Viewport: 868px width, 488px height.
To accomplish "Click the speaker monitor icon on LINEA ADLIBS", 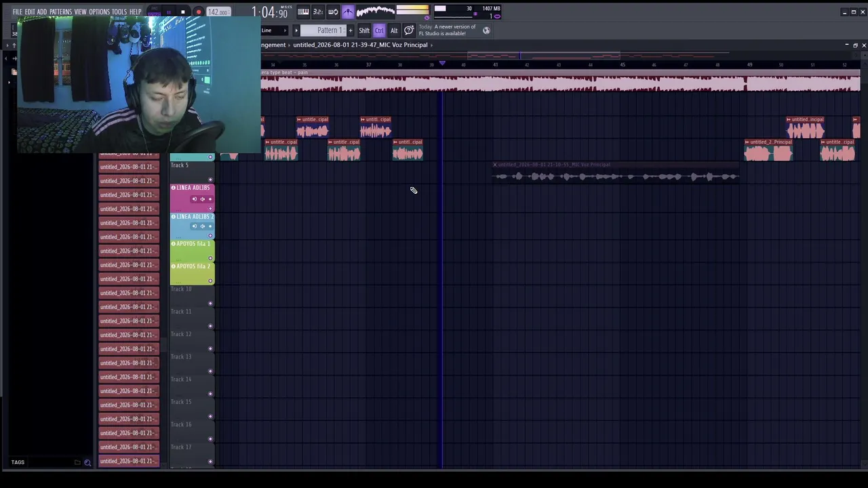I will tap(202, 199).
